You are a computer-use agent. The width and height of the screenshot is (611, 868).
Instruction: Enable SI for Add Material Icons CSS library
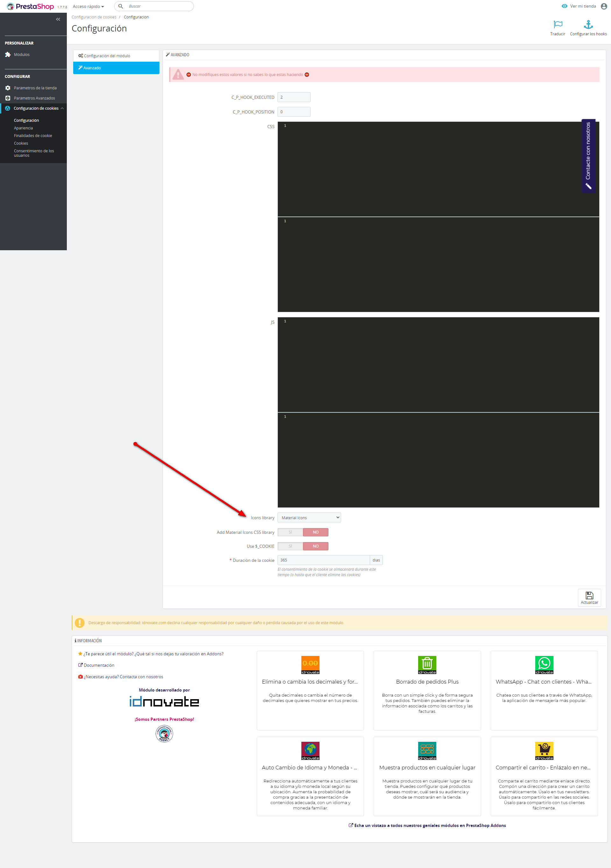[290, 532]
